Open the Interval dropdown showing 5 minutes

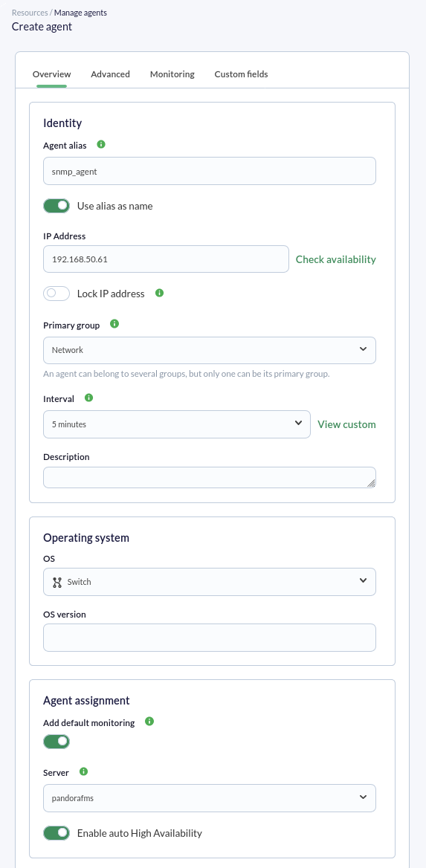177,424
